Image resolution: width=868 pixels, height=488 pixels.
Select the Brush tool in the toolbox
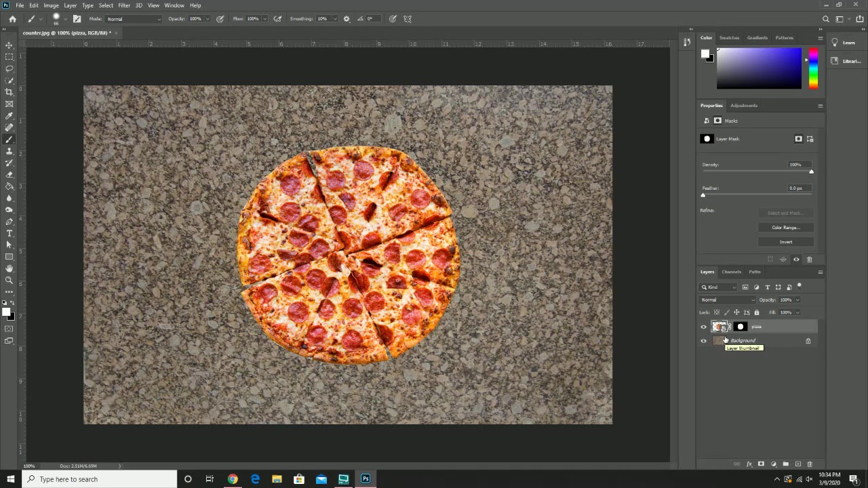tap(9, 139)
